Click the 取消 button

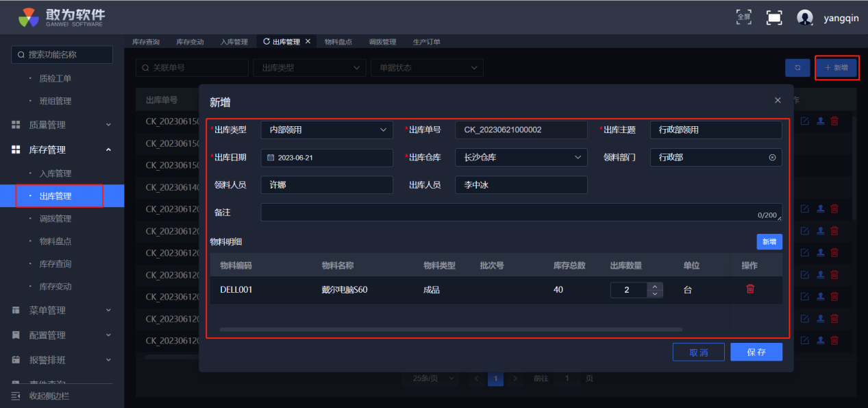[x=698, y=352]
